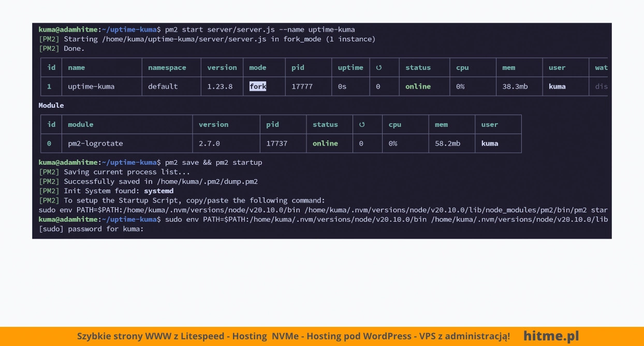This screenshot has width=644, height=346.
Task: Click the 'mem' header in the process table
Action: coord(508,68)
